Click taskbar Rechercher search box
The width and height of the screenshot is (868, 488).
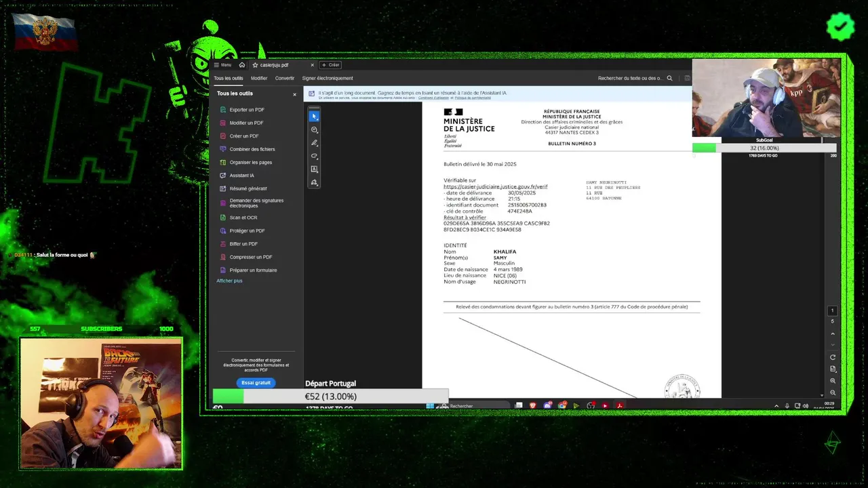[476, 406]
